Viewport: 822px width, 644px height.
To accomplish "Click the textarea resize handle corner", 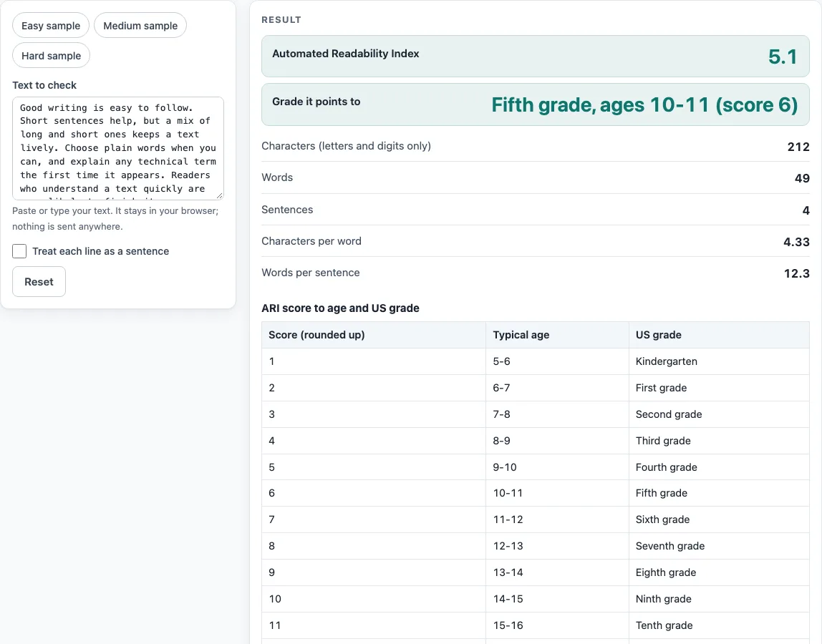I will [x=219, y=195].
